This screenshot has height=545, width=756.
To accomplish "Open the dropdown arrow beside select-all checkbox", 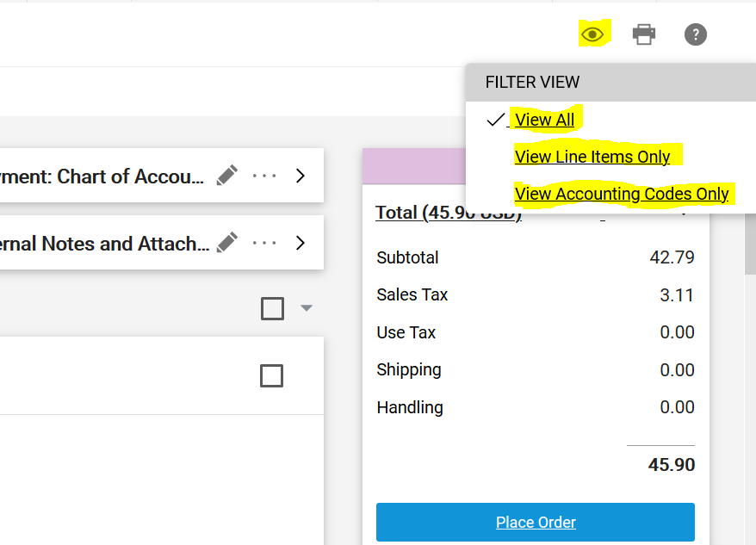I will click(x=307, y=307).
